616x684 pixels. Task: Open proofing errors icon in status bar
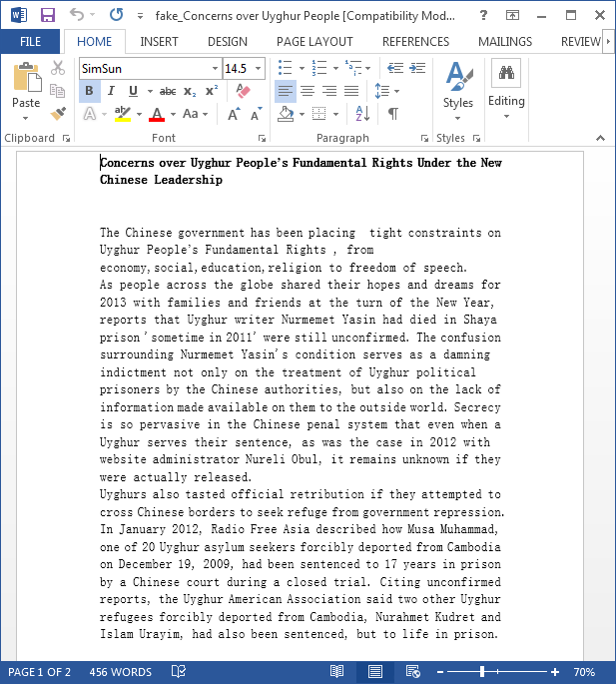point(179,671)
